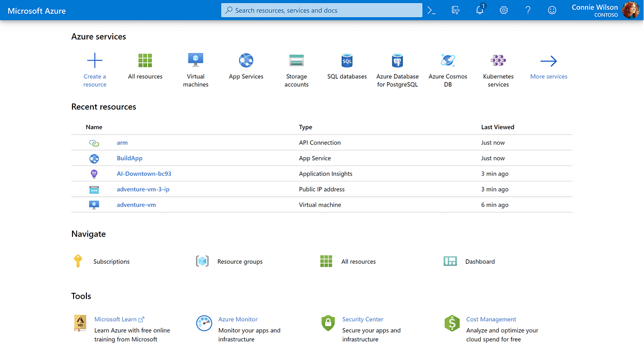Open the notifications bell

point(479,10)
